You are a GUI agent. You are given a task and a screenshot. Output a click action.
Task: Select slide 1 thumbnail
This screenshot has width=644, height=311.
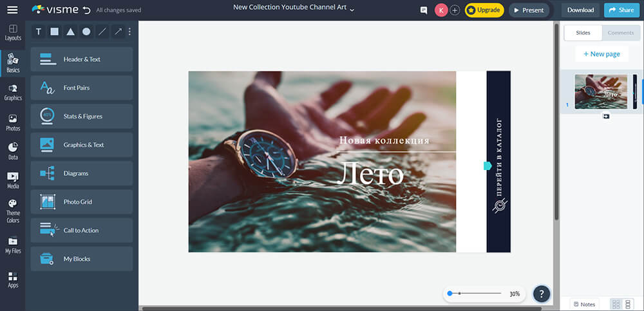coord(601,91)
